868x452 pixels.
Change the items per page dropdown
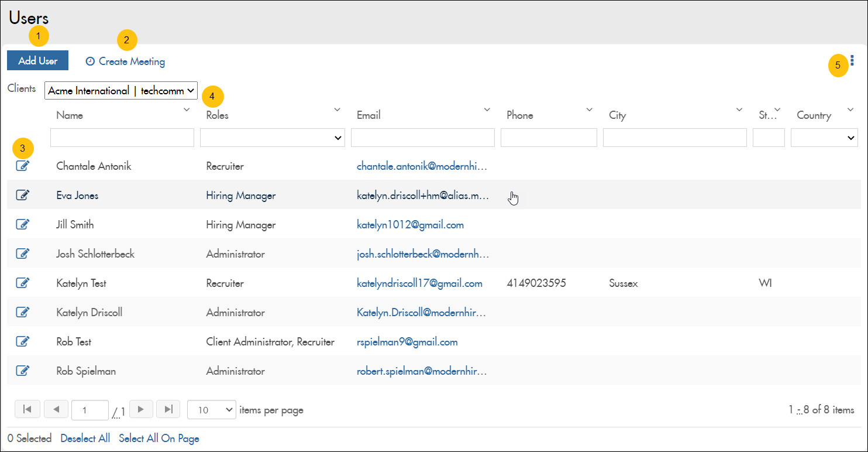point(211,410)
